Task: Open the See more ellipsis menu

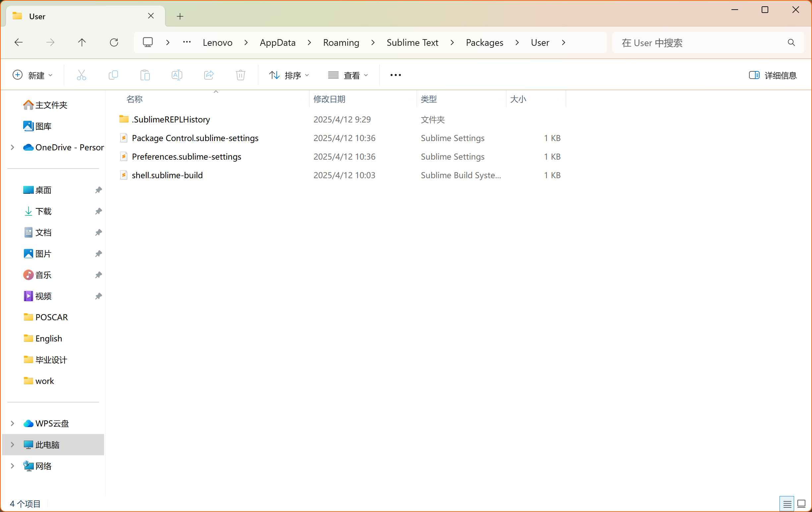Action: (395, 75)
